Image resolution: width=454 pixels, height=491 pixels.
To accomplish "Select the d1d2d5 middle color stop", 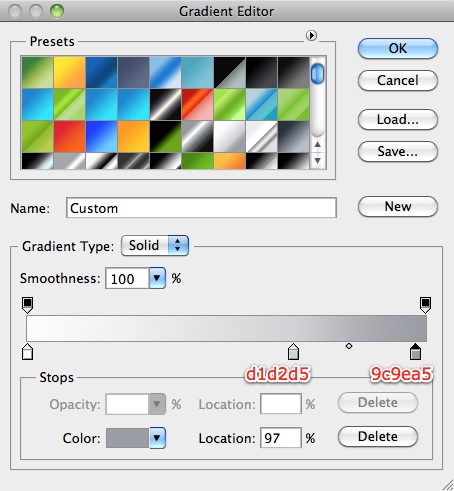I will coord(293,352).
